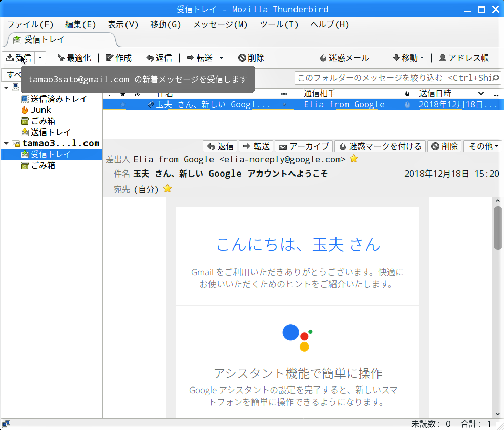The width and height of the screenshot is (504, 430).
Task: Archive the message with アーカイブ
Action: (x=304, y=146)
